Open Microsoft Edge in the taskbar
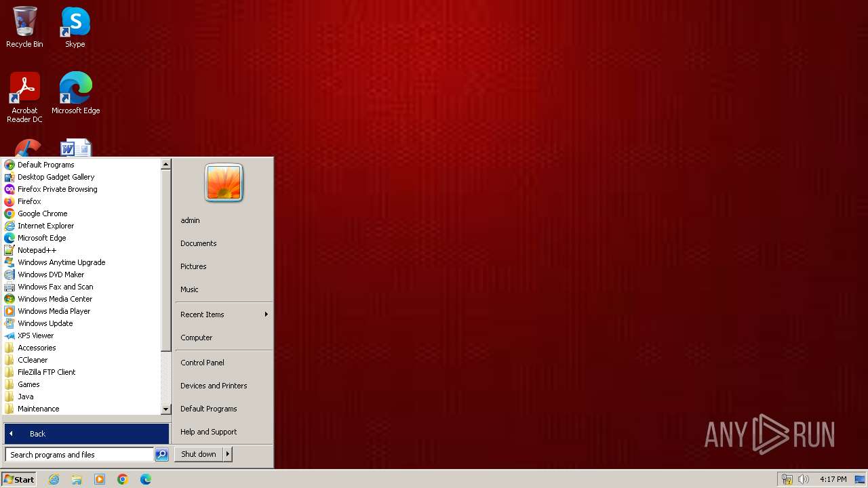Viewport: 868px width, 488px height. tap(146, 479)
